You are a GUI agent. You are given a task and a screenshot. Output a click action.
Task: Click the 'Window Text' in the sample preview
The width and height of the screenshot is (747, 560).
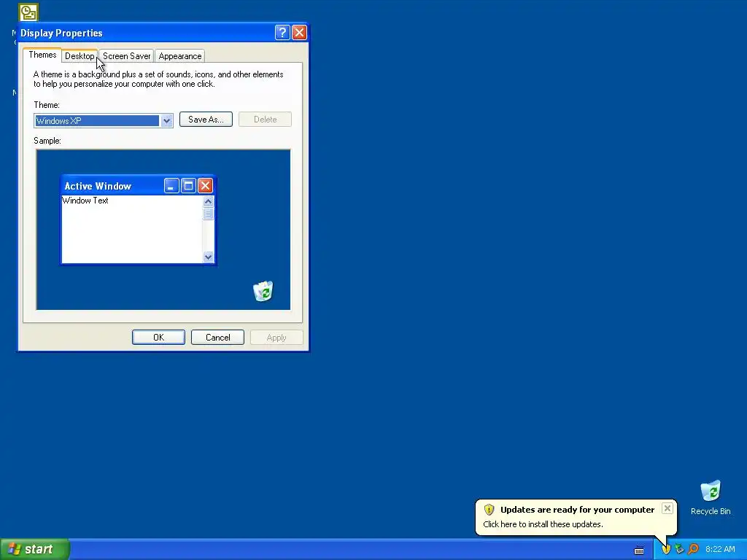85,201
